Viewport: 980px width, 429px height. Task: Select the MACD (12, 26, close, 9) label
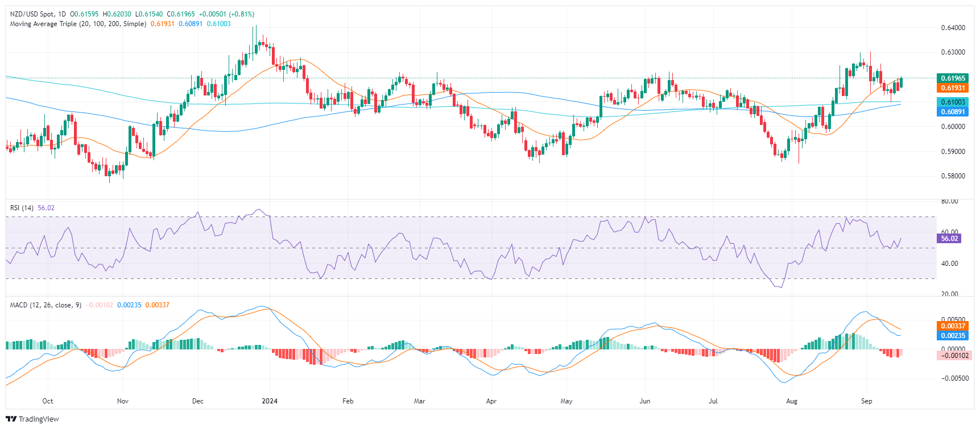(x=46, y=305)
